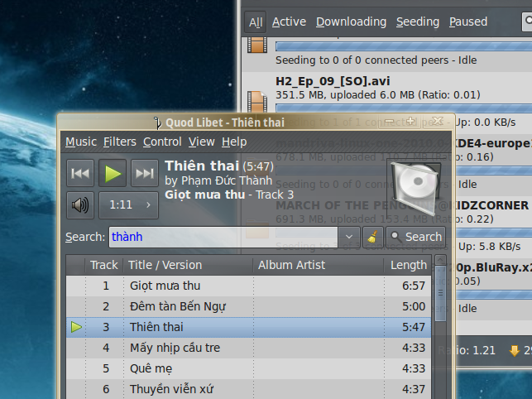Click the top torrent's progress bar
The image size is (532, 399).
(404, 46)
